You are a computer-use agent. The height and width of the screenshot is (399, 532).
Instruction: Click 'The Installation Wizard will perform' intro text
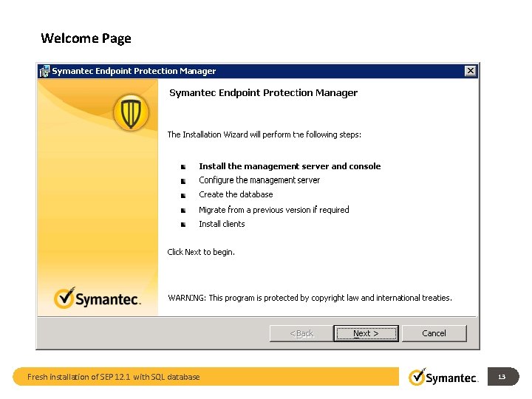pyautogui.click(x=265, y=134)
